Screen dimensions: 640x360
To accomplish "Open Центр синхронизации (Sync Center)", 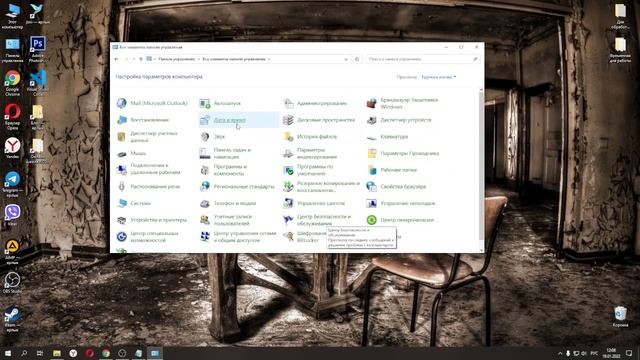I will 400,220.
